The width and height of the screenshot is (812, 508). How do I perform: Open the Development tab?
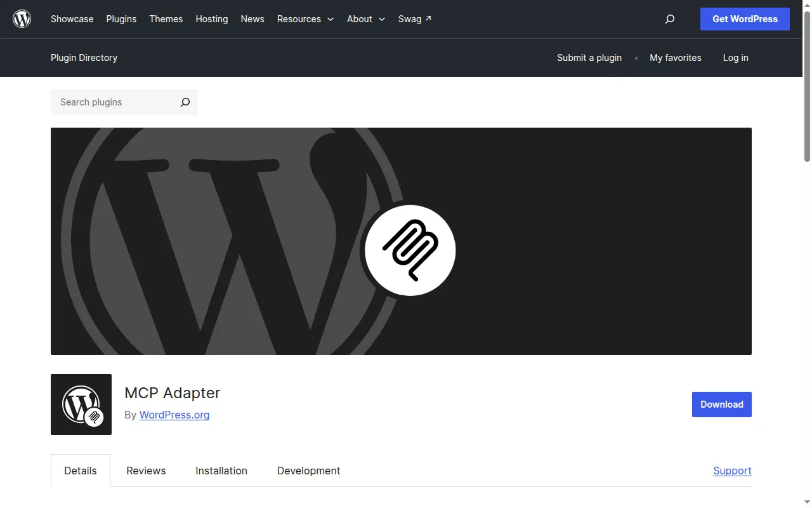[x=309, y=471]
